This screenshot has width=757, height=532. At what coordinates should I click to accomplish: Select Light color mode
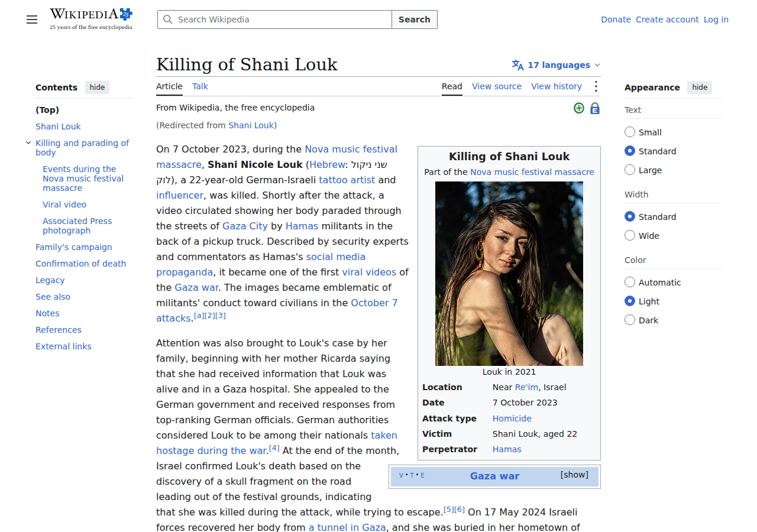click(x=630, y=301)
